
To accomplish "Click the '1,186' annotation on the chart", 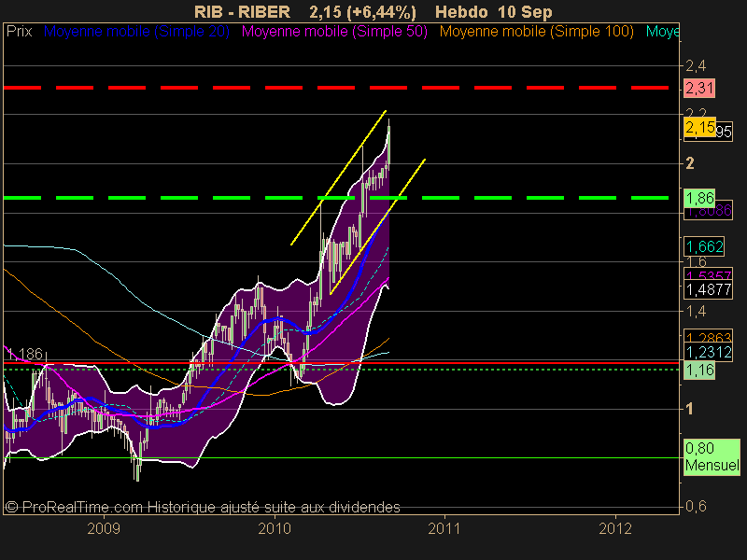I will point(25,355).
